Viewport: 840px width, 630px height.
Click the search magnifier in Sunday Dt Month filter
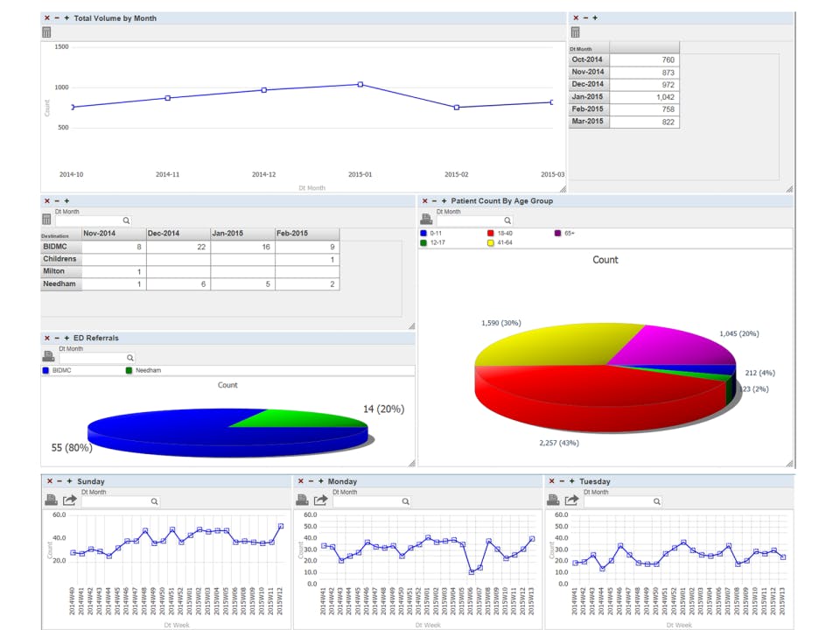[154, 501]
